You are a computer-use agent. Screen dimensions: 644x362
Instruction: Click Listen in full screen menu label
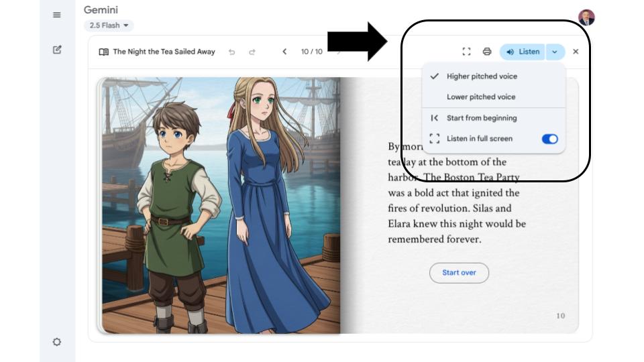pyautogui.click(x=479, y=139)
